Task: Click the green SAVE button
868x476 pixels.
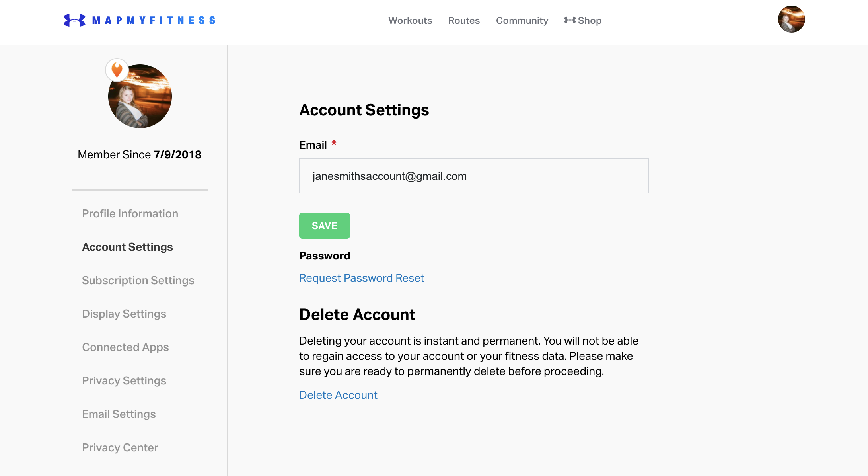Action: click(324, 226)
